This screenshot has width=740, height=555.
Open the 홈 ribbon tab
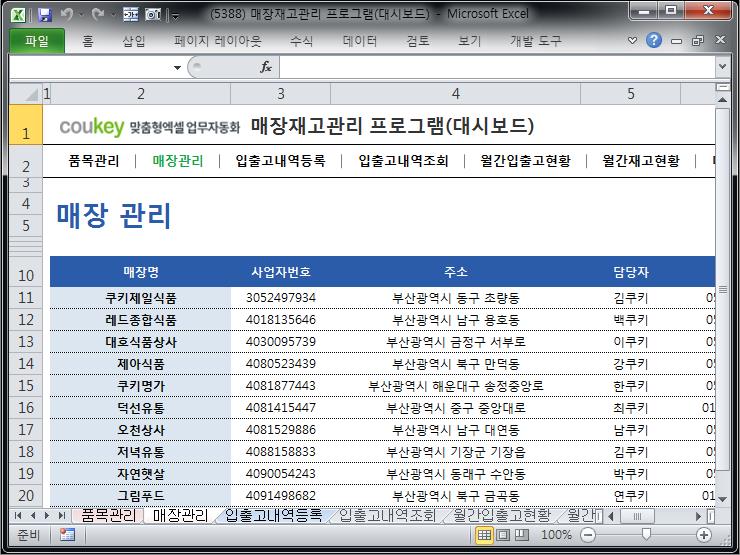(88, 41)
